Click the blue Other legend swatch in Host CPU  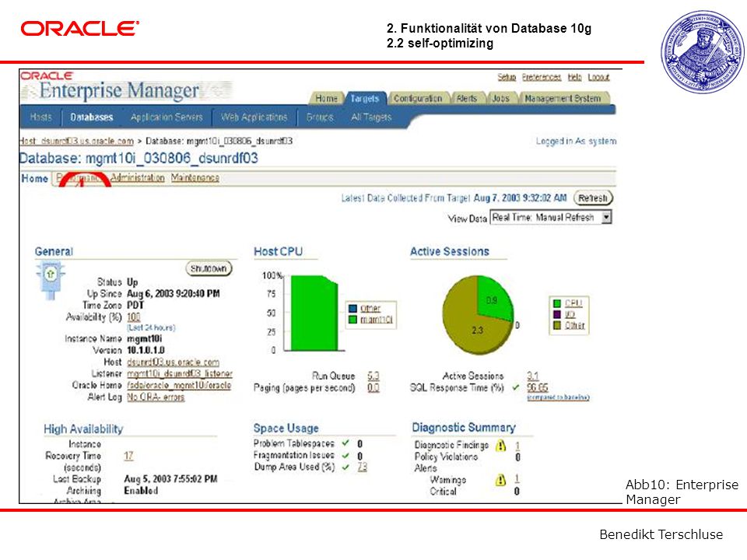tap(352, 309)
